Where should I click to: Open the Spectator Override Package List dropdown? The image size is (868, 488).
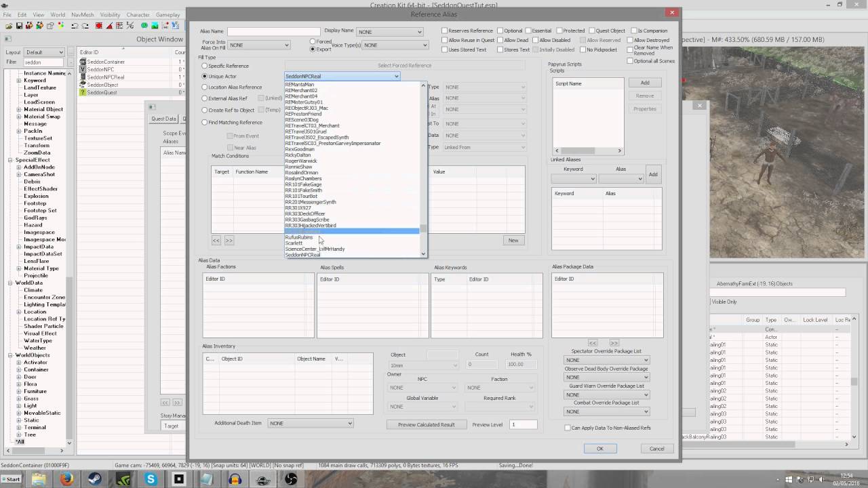pyautogui.click(x=607, y=360)
